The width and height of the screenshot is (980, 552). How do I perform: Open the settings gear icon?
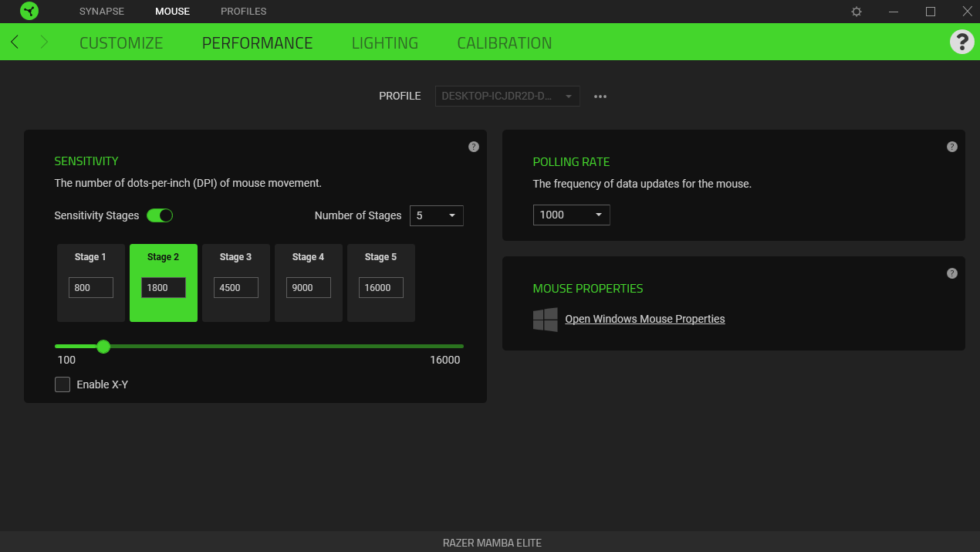(857, 12)
